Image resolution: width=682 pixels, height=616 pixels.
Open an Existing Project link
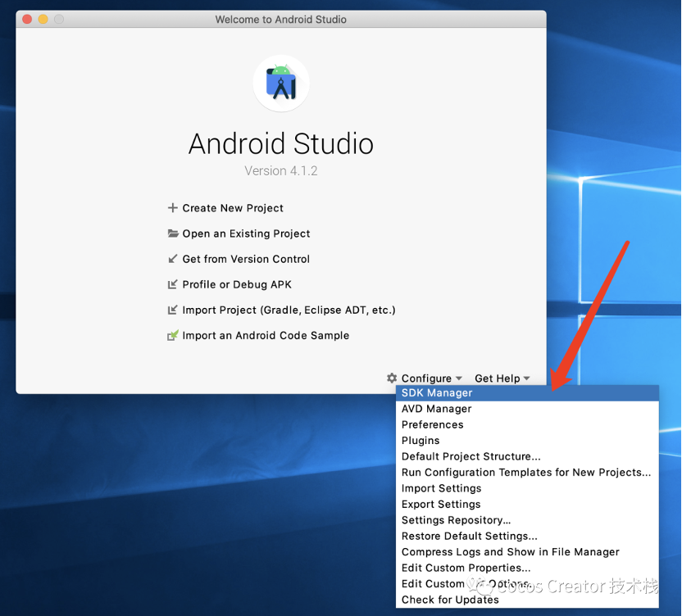246,233
